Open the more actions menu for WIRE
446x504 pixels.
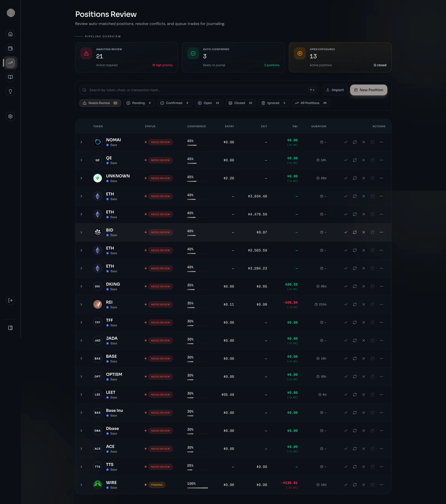pyautogui.click(x=381, y=485)
